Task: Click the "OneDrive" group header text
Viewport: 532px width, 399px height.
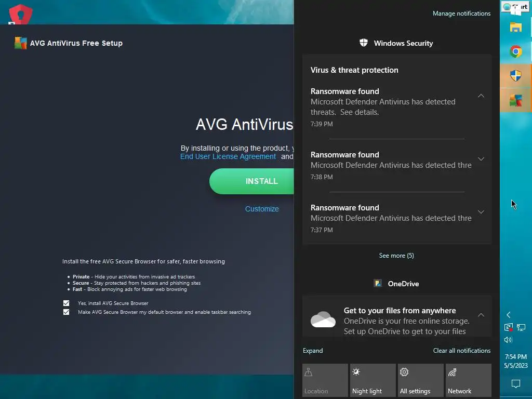Action: 403,284
